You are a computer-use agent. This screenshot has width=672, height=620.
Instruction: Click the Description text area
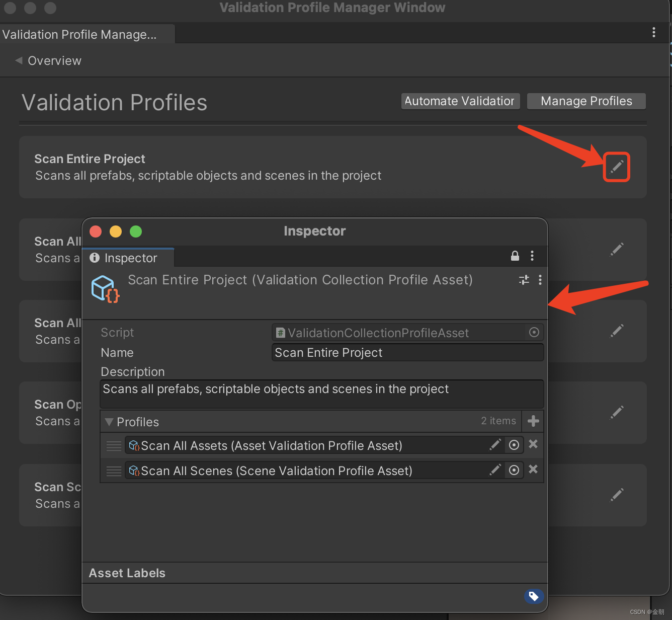[x=322, y=394]
